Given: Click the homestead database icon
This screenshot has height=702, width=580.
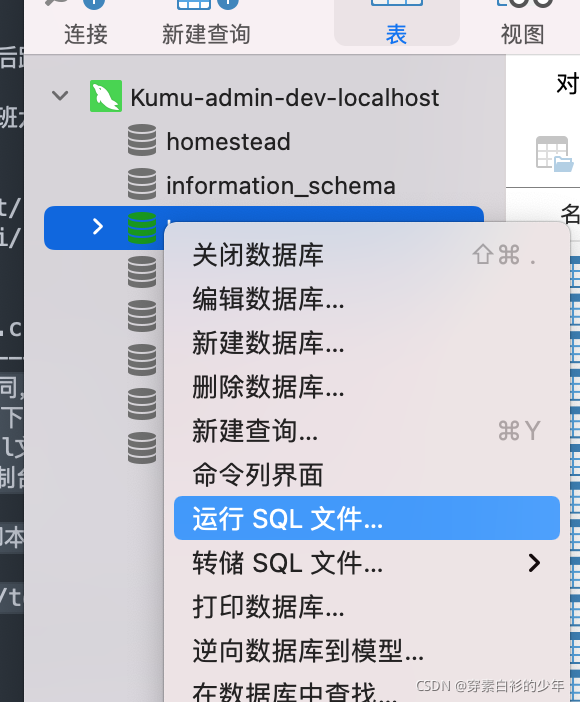Looking at the screenshot, I should point(142,140).
